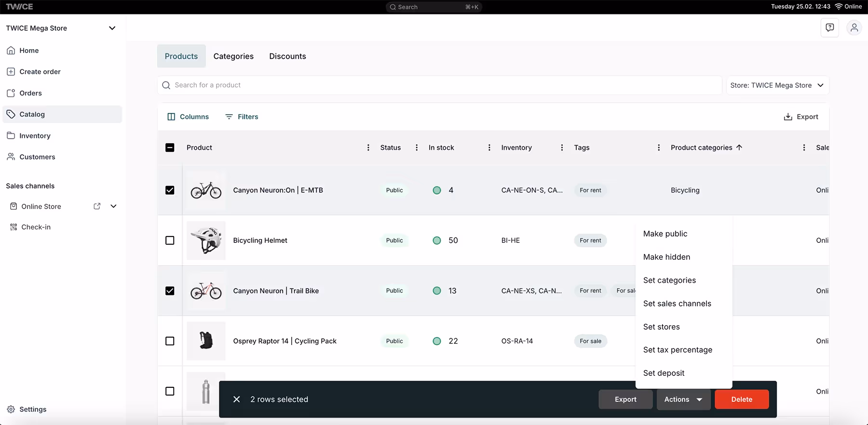Check the Bicycling Helmet row checkbox

tap(170, 240)
